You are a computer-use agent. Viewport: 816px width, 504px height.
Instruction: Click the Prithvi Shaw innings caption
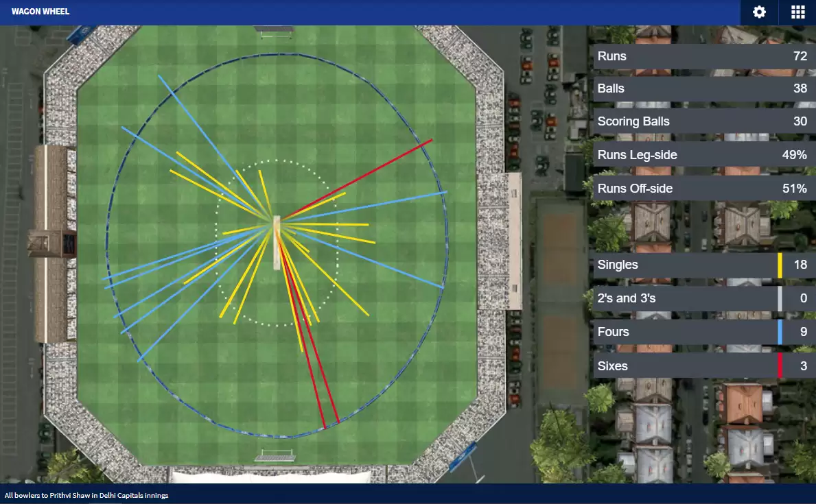[86, 495]
